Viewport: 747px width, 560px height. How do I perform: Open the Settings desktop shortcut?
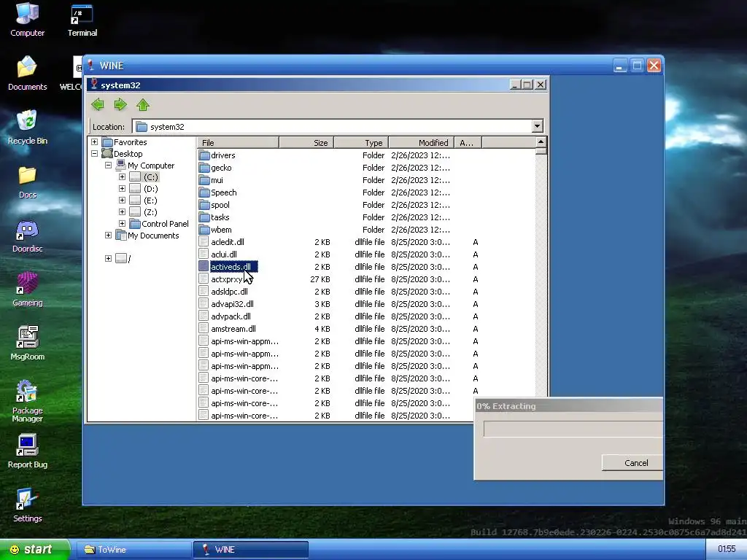27,505
